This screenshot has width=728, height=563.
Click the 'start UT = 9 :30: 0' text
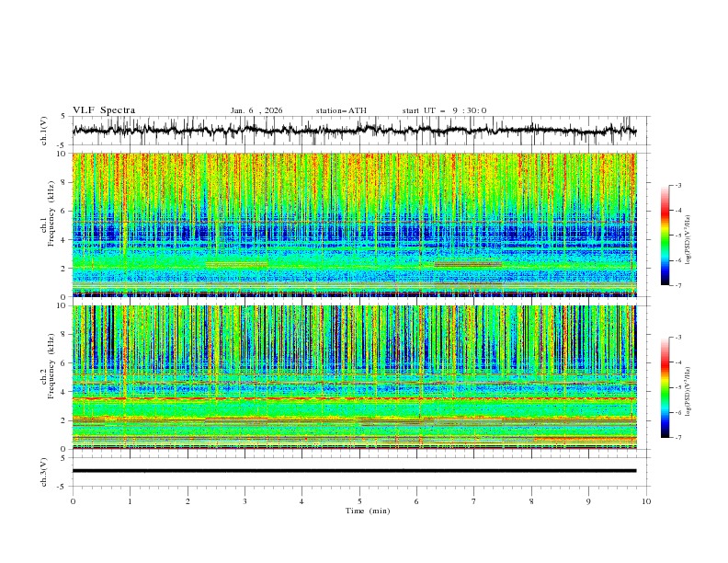(444, 110)
